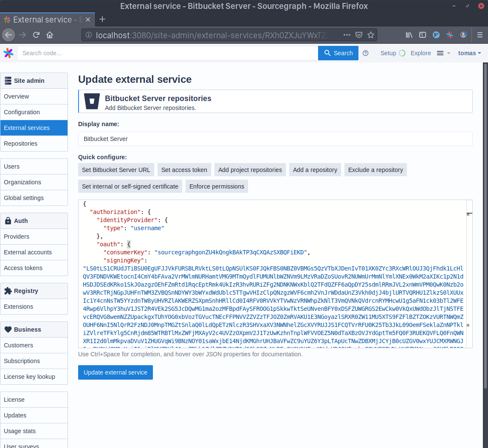
Task: Select External services in sidebar
Action: click(34, 128)
